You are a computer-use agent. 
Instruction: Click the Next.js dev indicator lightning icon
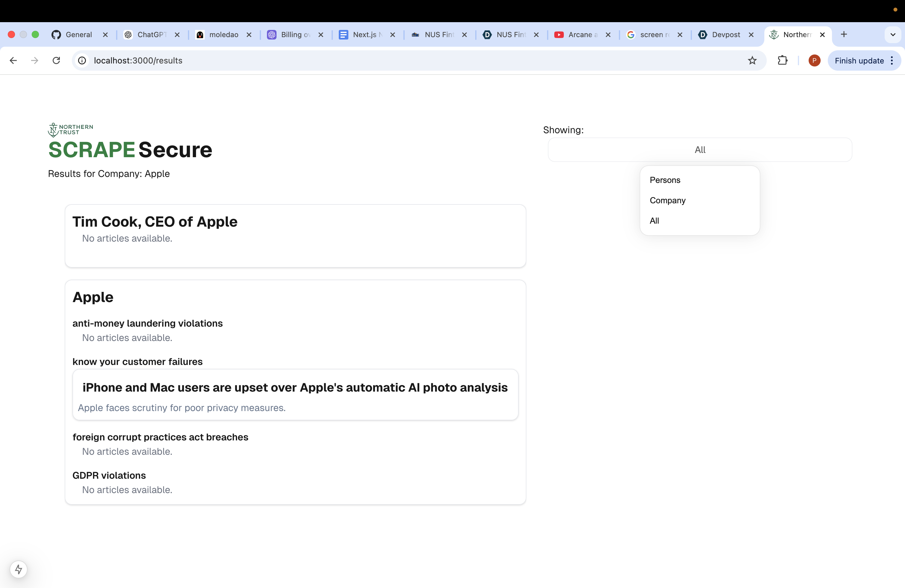click(19, 569)
